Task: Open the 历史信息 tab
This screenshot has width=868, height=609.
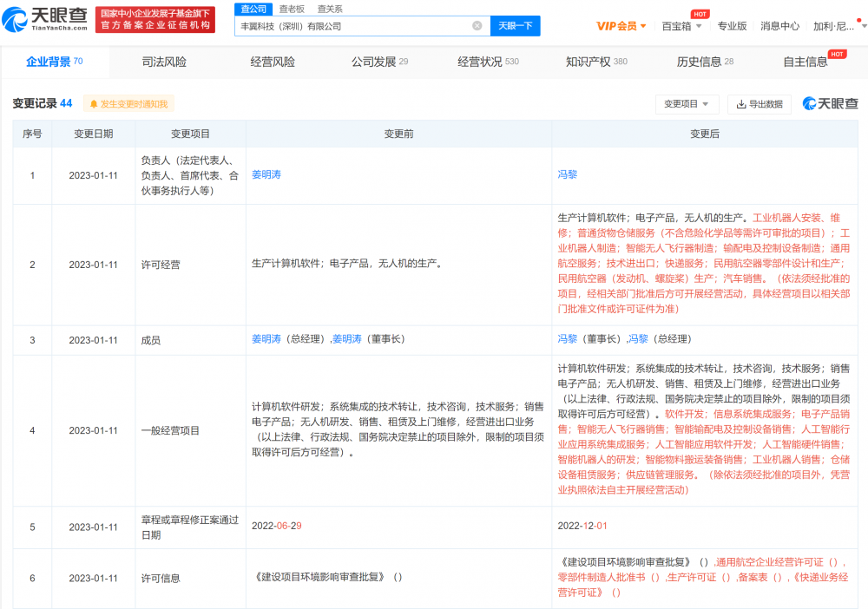Action: point(705,62)
